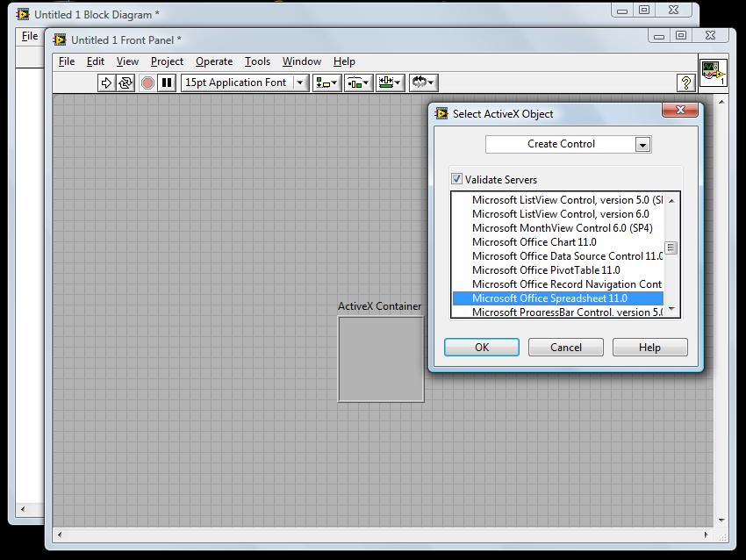Viewport: 746px width, 560px height.
Task: Pause execution from the toolbar
Action: pos(167,83)
